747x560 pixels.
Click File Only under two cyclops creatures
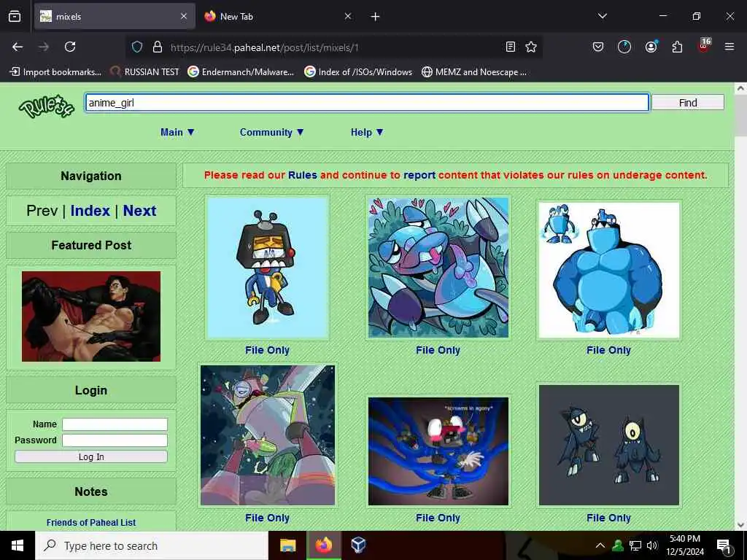coord(609,518)
